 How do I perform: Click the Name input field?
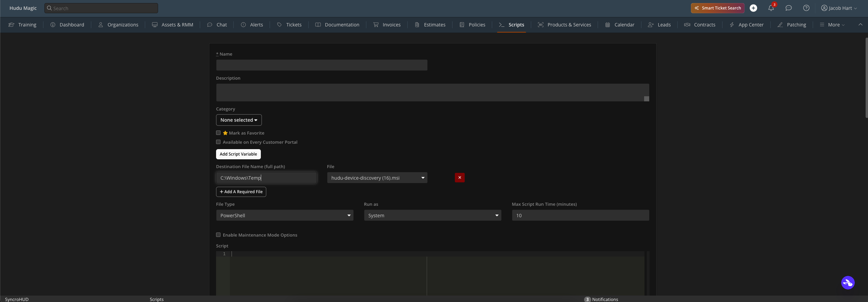tap(322, 65)
